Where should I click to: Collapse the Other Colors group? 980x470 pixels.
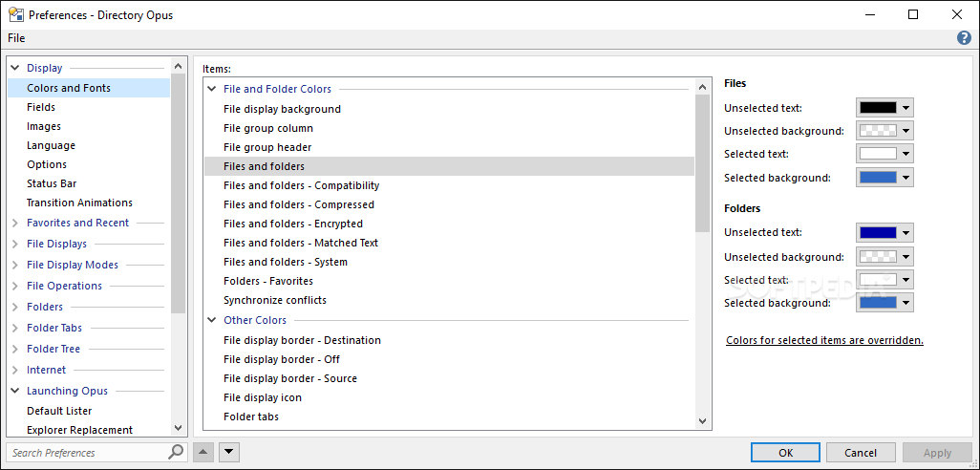212,320
